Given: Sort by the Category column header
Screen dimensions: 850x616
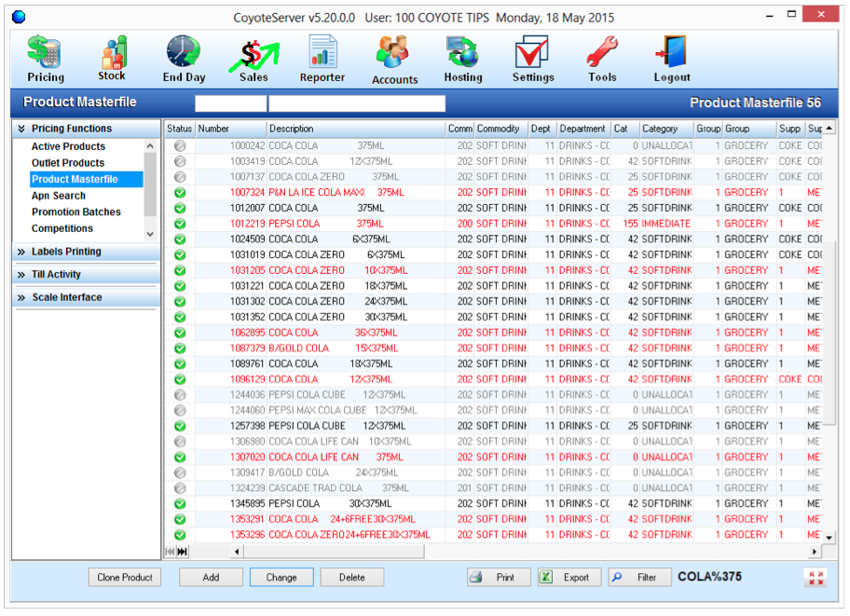Looking at the screenshot, I should (666, 129).
